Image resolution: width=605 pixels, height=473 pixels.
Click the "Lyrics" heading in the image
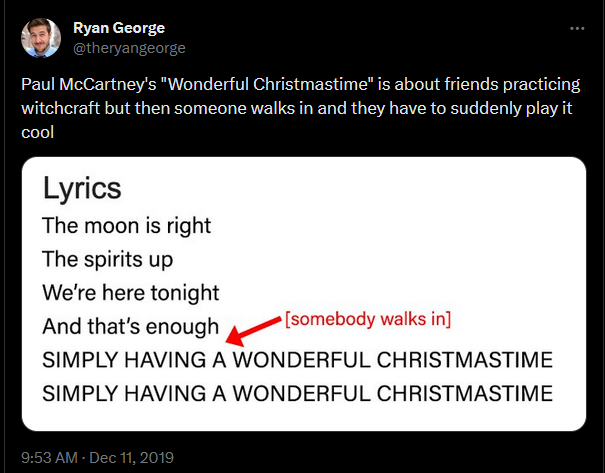[x=82, y=188]
